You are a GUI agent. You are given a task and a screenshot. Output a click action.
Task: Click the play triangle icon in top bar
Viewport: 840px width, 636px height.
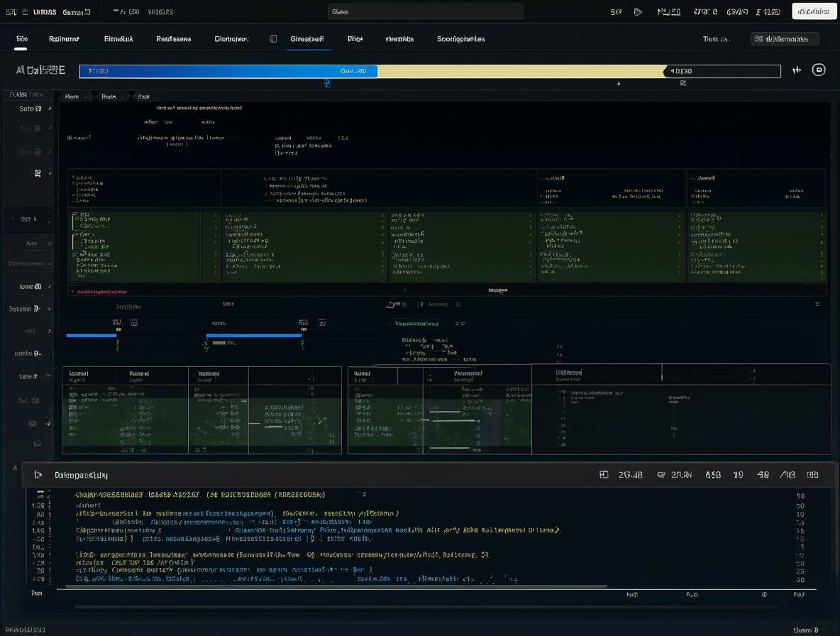click(x=638, y=12)
